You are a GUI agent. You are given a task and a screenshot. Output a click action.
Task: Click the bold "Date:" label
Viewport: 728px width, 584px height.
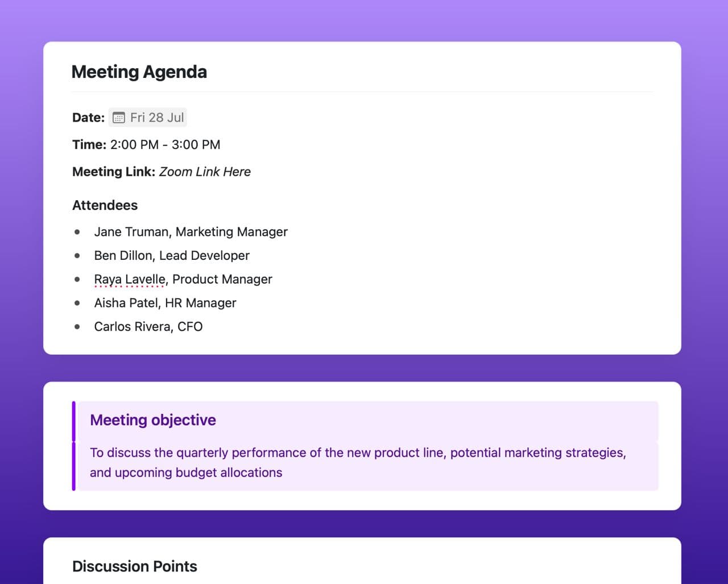pos(88,118)
